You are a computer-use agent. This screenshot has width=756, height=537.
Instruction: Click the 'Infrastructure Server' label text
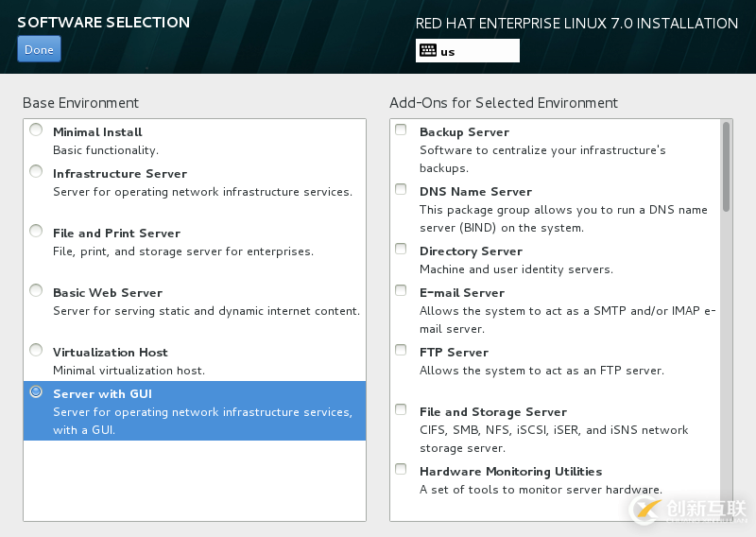[x=120, y=174]
